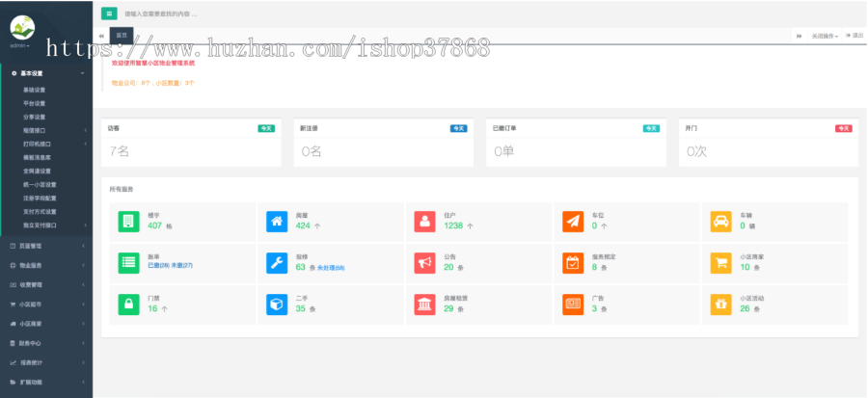Select 基础设置 in the sidebar
Screen dimensions: 868x398
click(35, 90)
